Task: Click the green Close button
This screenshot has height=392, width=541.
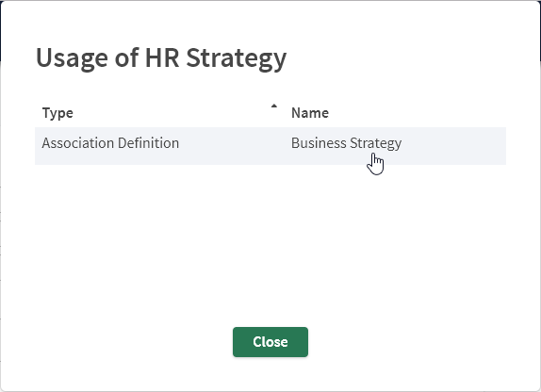Action: point(270,342)
